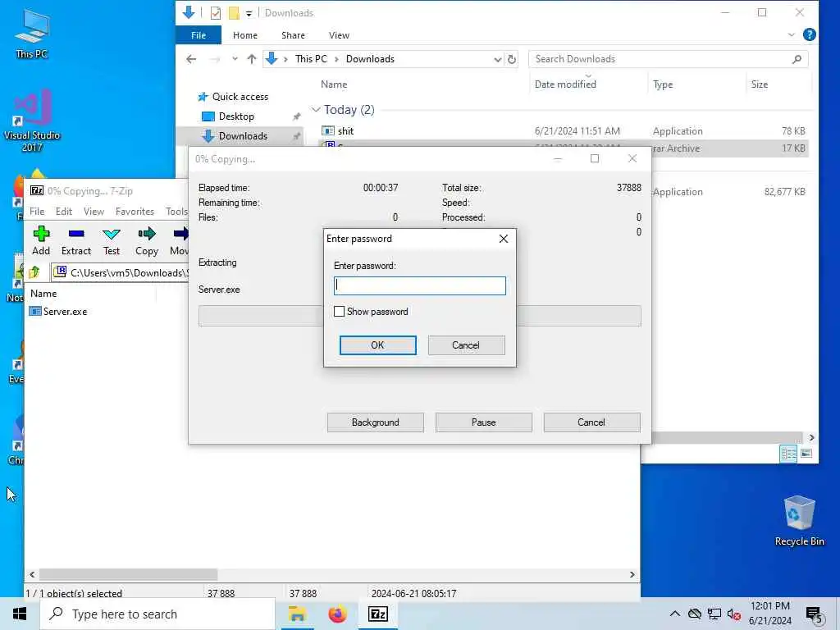
Task: Click the chevron after This PC in address bar
Action: click(336, 59)
